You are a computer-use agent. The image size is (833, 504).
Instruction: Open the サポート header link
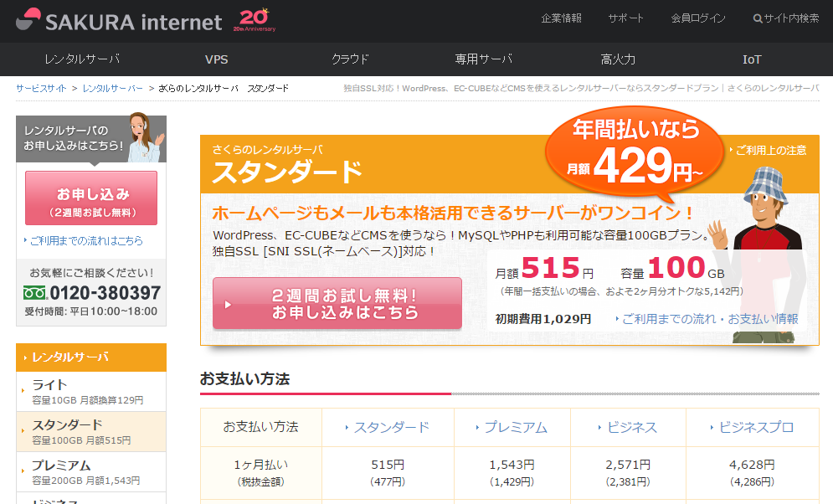[x=626, y=18]
